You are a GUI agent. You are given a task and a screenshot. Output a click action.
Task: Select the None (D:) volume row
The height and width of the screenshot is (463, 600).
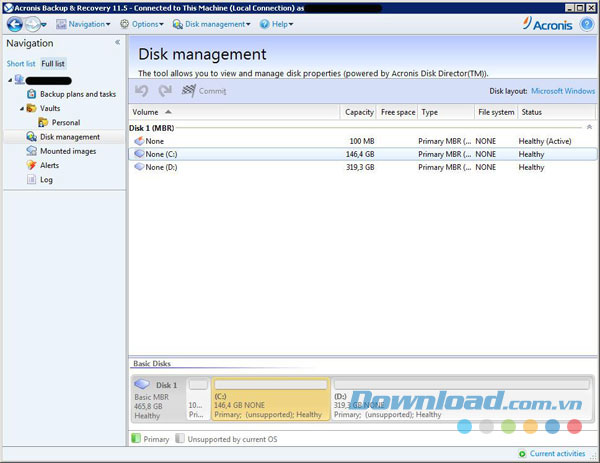(x=363, y=167)
